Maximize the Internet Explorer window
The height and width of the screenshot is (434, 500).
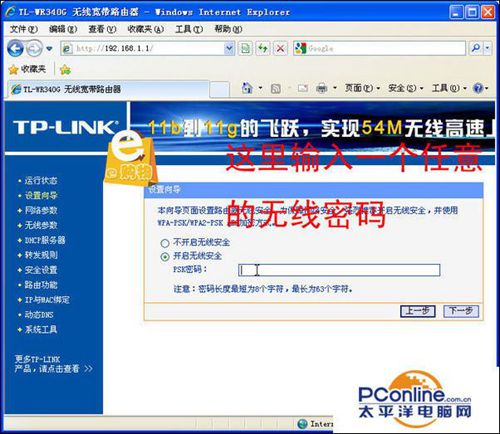tap(472, 12)
